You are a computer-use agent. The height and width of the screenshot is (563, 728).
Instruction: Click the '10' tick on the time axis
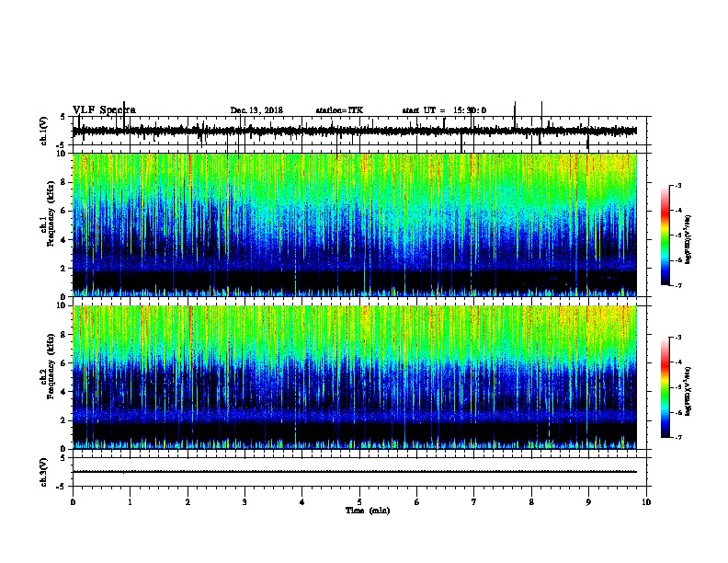coord(646,502)
